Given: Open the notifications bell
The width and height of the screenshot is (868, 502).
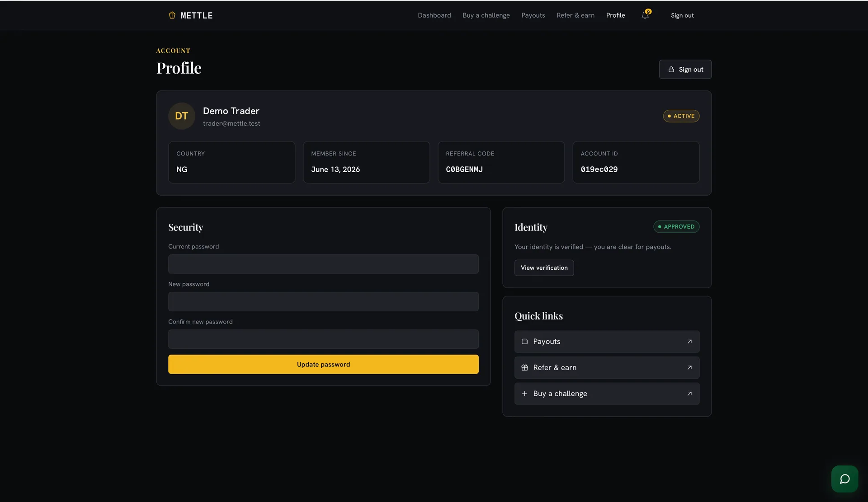Looking at the screenshot, I should [x=645, y=15].
